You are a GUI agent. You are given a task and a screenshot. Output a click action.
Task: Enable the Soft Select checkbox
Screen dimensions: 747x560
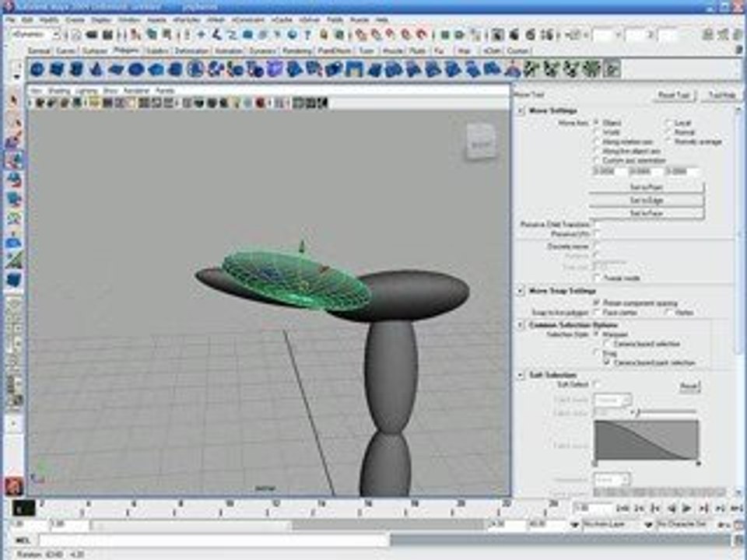[x=597, y=384]
